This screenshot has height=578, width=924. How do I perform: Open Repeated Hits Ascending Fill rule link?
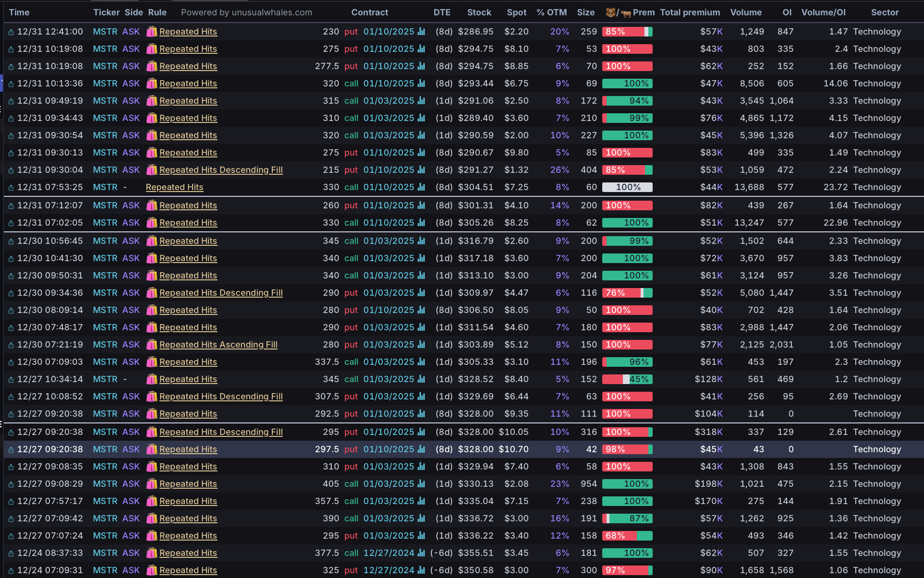(218, 345)
